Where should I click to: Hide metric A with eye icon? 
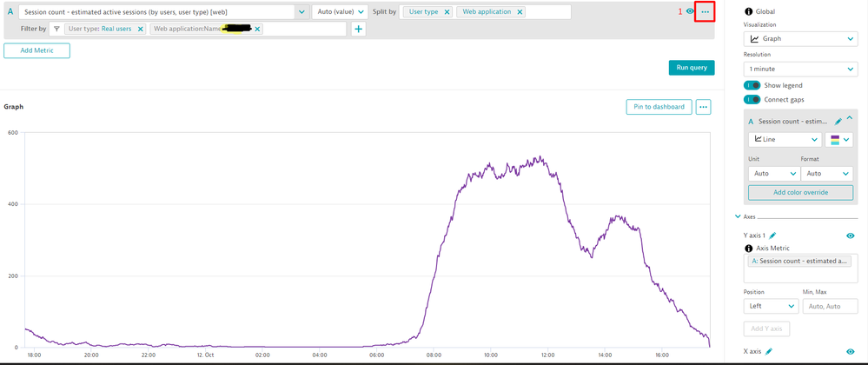pos(690,12)
